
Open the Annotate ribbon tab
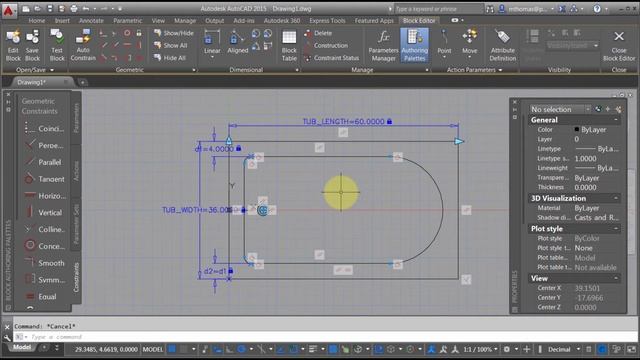click(x=91, y=20)
